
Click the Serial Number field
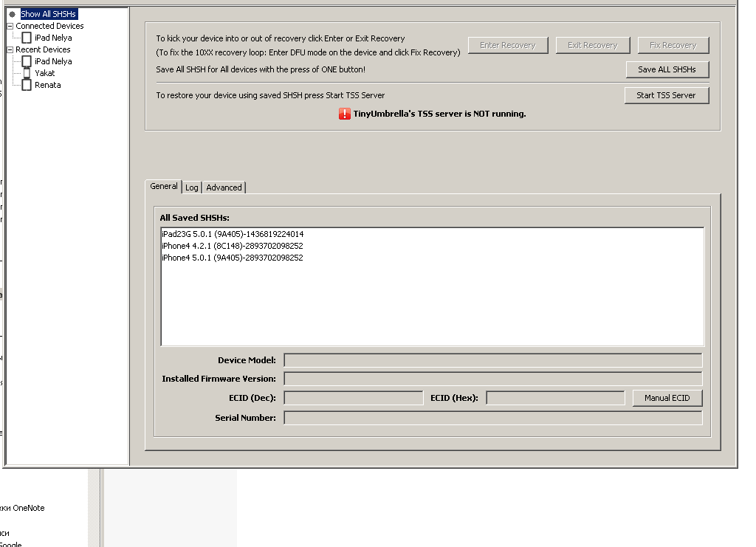click(x=492, y=418)
